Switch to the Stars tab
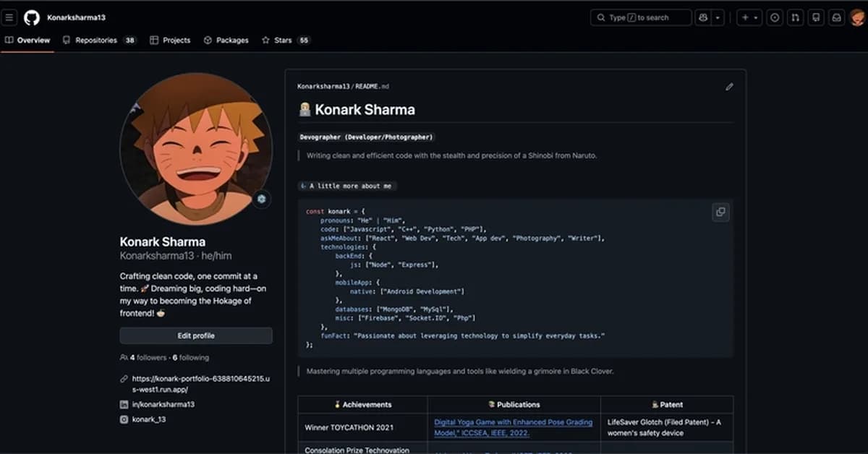Screen dimensions: 868x454 click(286, 40)
